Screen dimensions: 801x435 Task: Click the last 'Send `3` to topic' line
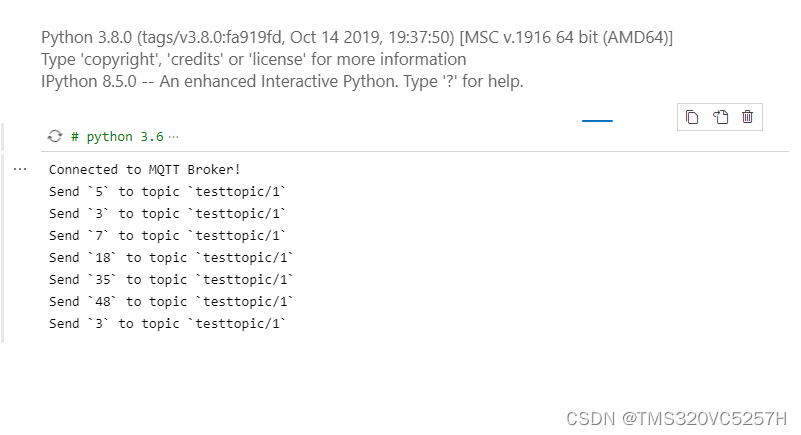167,324
